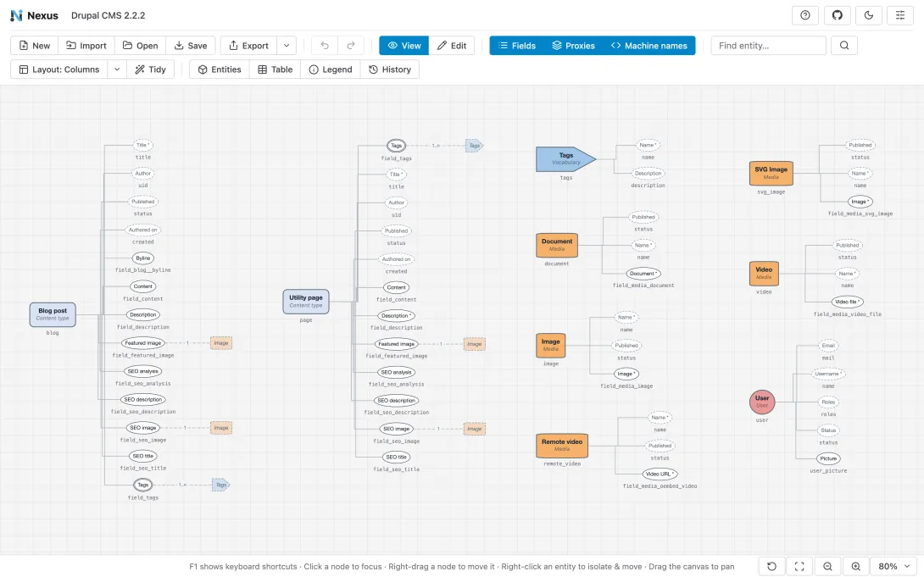Create a New diagram
Image resolution: width=924 pixels, height=577 pixels.
point(34,46)
